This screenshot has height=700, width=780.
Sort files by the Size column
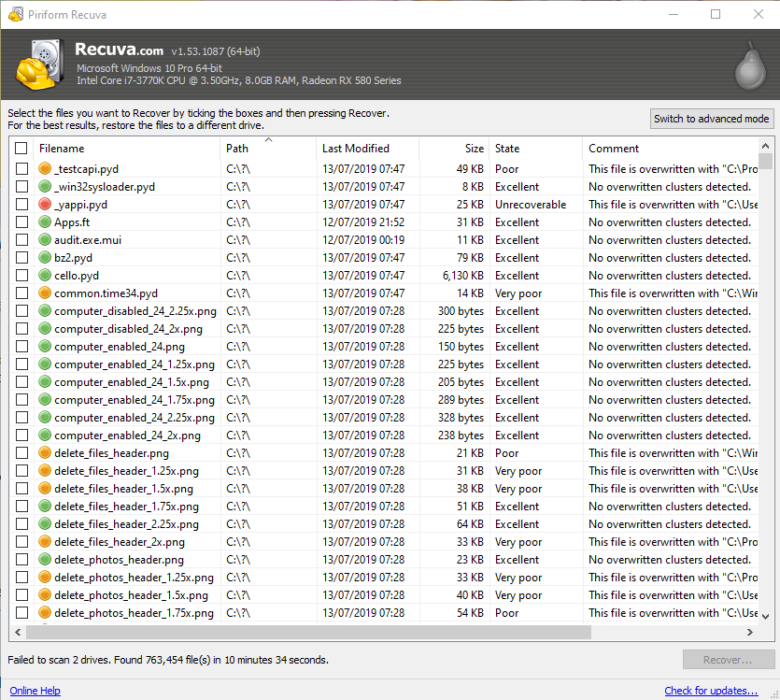coord(454,149)
